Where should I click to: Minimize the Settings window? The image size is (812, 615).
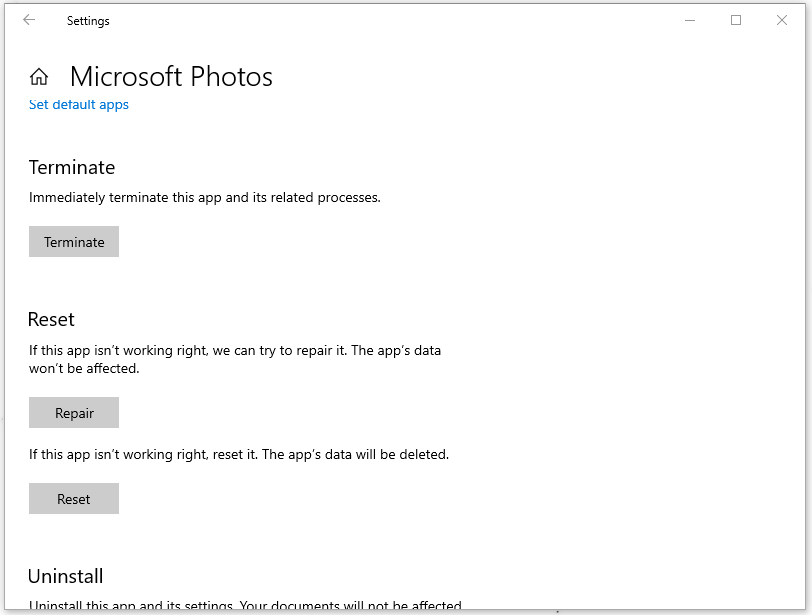point(690,20)
